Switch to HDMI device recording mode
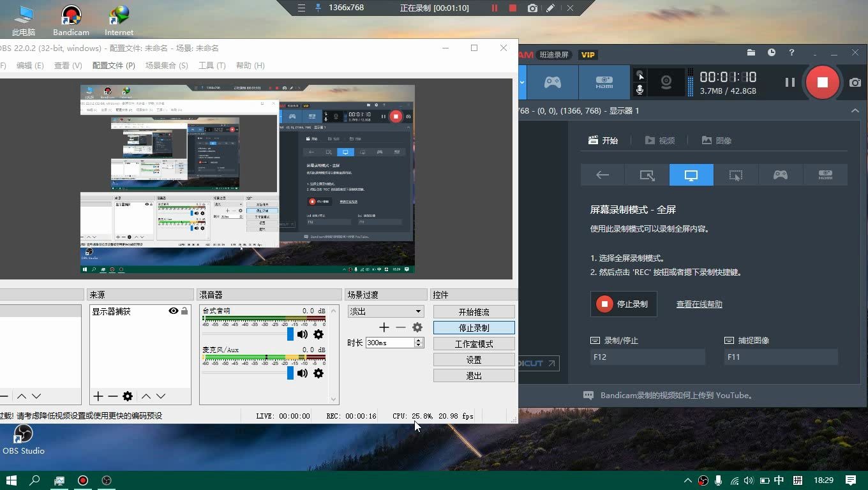The image size is (868, 490). click(x=825, y=175)
